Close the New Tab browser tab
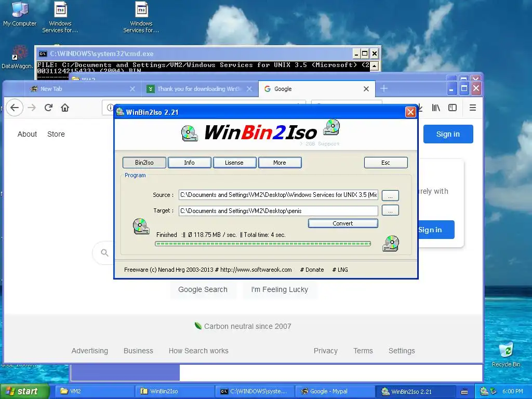This screenshot has height=399, width=532. (x=132, y=89)
